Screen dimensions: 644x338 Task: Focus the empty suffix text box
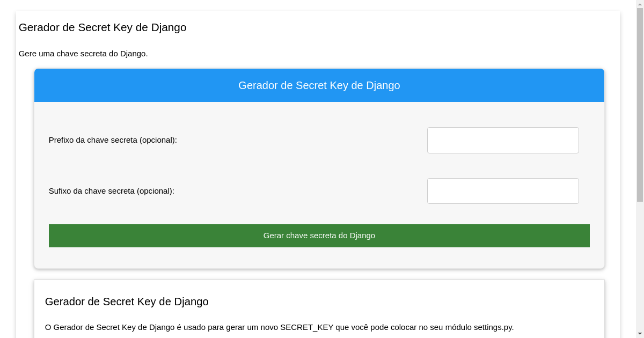pos(503,191)
